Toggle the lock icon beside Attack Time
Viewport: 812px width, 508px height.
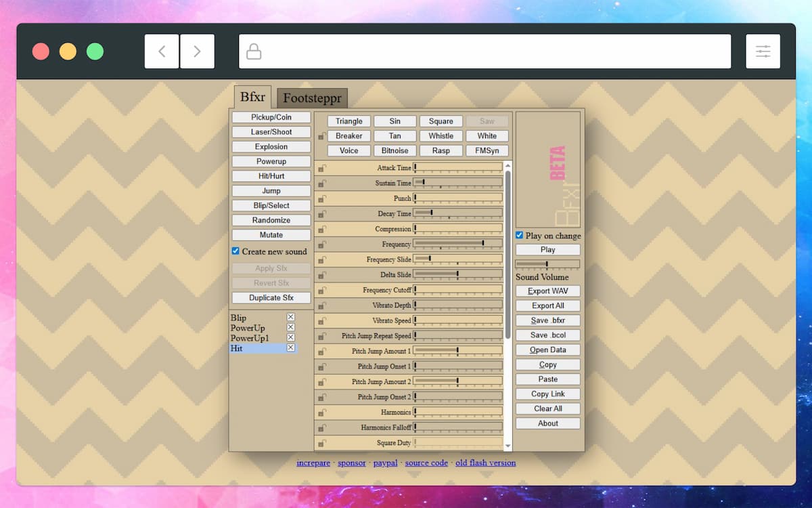pos(322,168)
